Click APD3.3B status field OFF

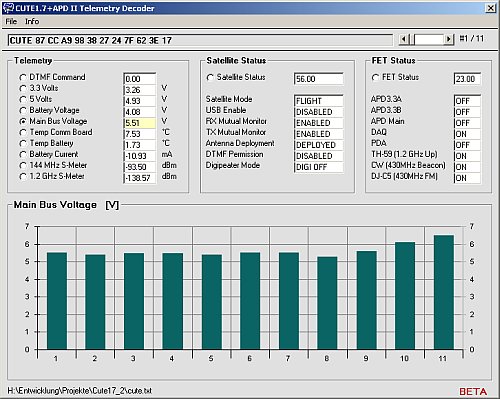[x=467, y=112]
